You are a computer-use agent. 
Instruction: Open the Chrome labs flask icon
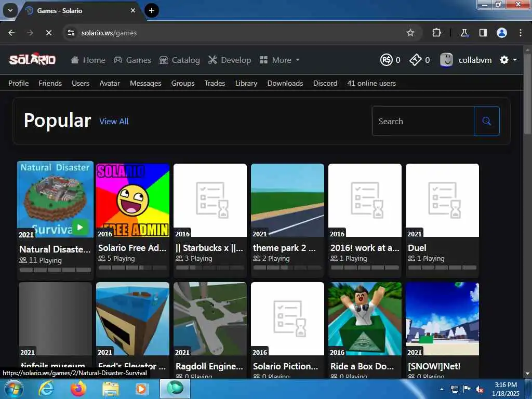[464, 33]
